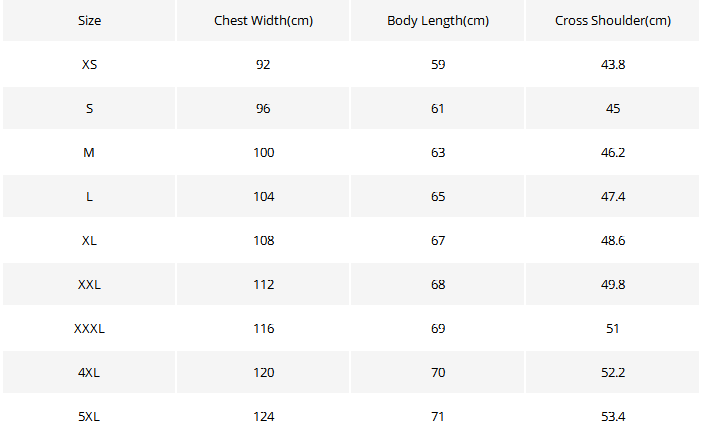Screen dimensions: 704x431
Task: Click the 4XL size label
Action: (x=89, y=373)
